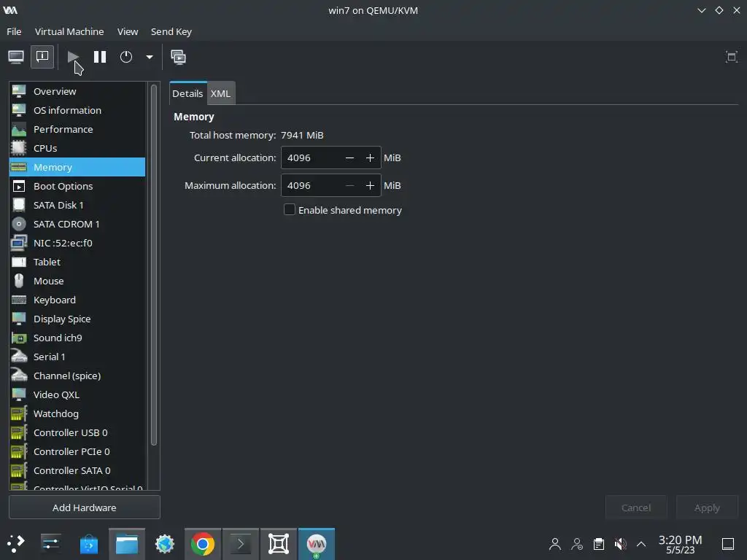The width and height of the screenshot is (747, 560).
Task: Switch to fullscreen view icon
Action: click(x=731, y=57)
